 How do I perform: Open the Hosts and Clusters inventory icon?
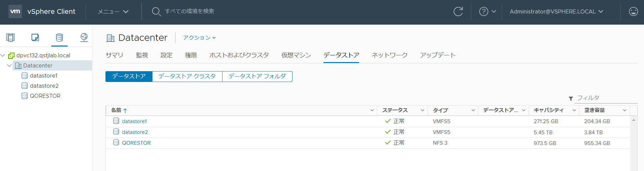coord(10,37)
